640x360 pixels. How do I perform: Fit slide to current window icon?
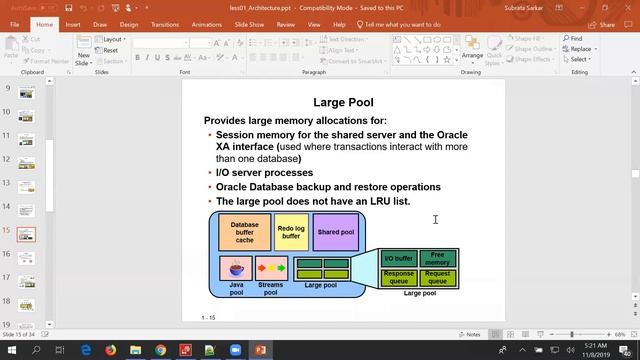633,334
